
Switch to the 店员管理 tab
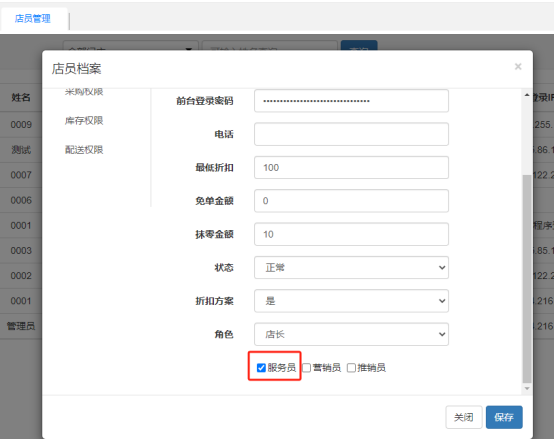(x=33, y=18)
